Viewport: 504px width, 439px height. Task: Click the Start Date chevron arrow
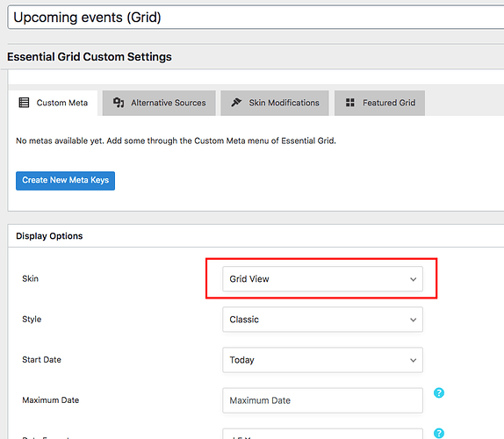click(413, 360)
